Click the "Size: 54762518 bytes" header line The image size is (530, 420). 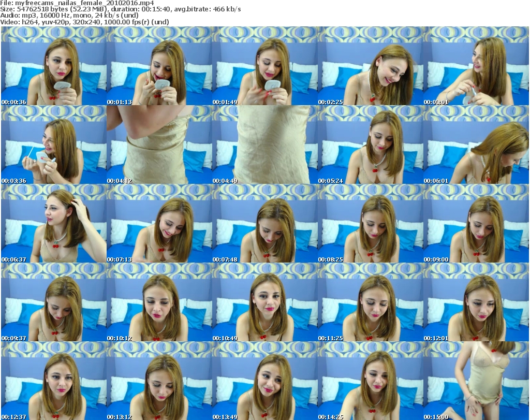click(120, 9)
